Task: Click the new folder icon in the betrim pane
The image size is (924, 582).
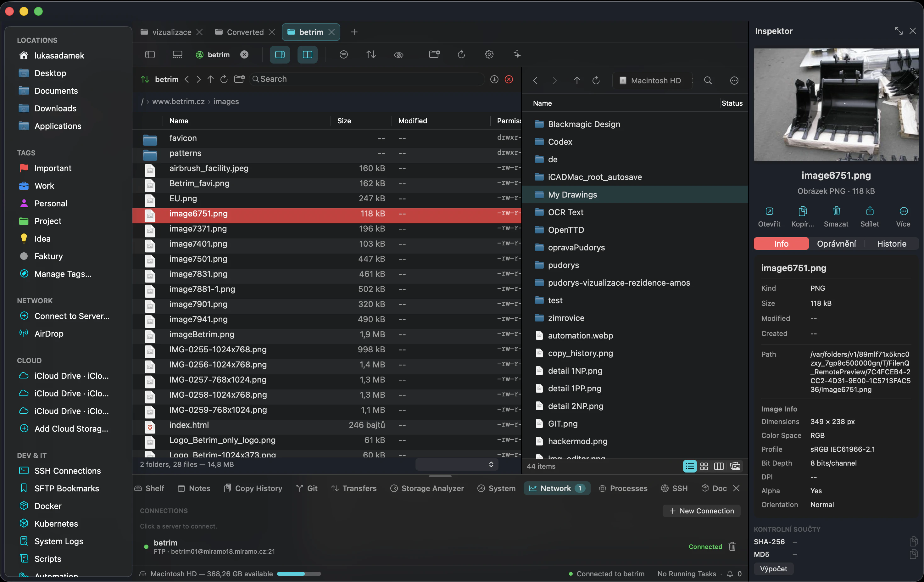Action: click(239, 79)
